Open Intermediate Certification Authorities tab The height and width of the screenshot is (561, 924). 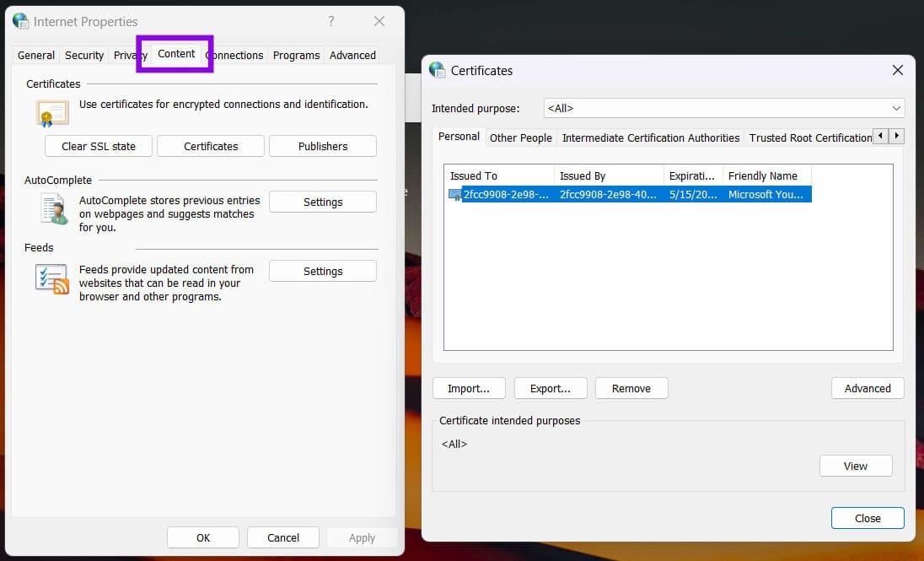pyautogui.click(x=651, y=138)
